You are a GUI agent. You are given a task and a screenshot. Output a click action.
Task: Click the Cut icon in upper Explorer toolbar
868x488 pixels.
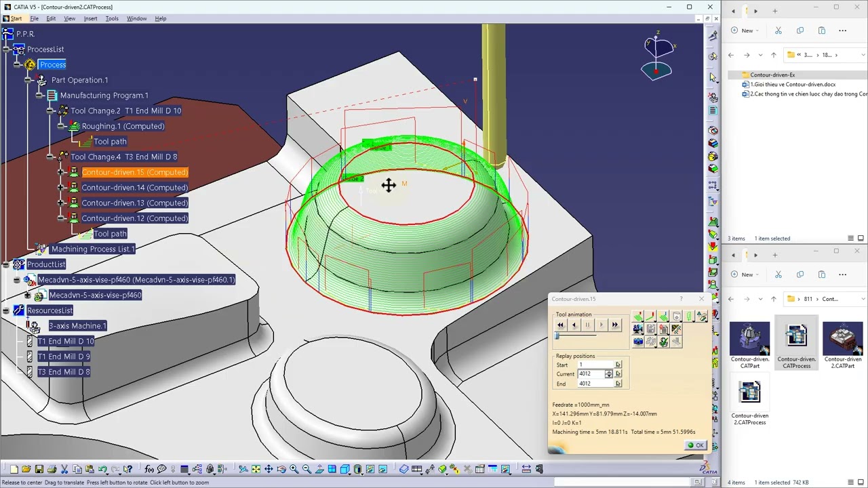(778, 30)
